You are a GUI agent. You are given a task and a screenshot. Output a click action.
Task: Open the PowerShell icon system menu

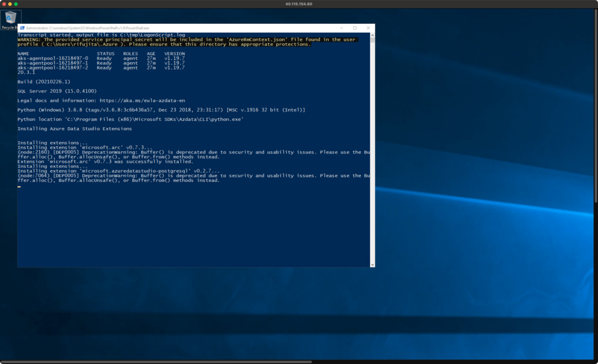coord(22,28)
